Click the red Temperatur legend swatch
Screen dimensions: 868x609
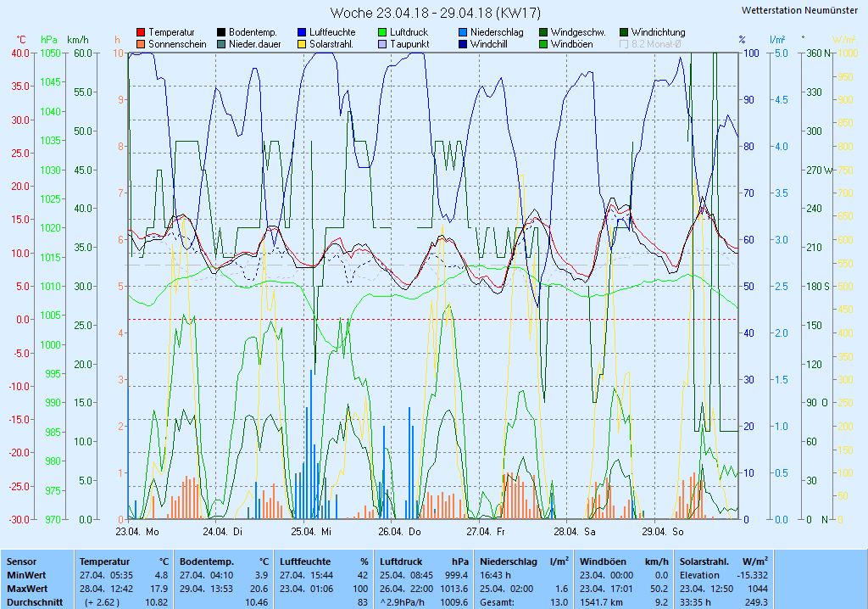coord(141,33)
